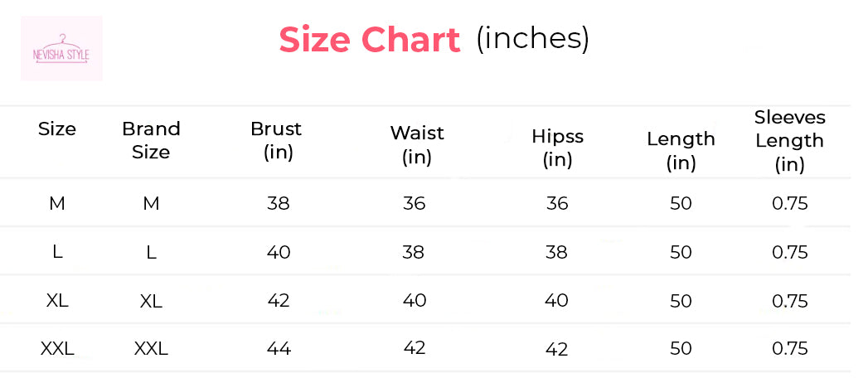Click the Brust value 44 in the XXL row
Screen dimensions: 868x378
pyautogui.click(x=279, y=349)
